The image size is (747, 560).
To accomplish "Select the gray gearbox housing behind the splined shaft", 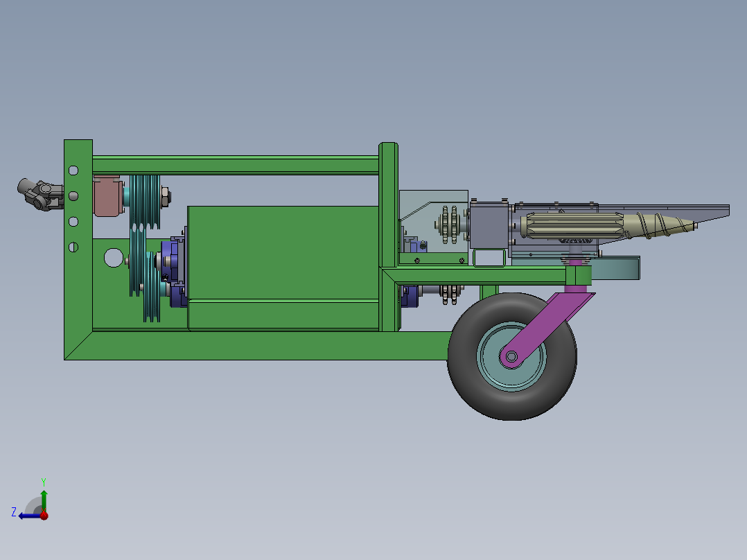I will (489, 225).
